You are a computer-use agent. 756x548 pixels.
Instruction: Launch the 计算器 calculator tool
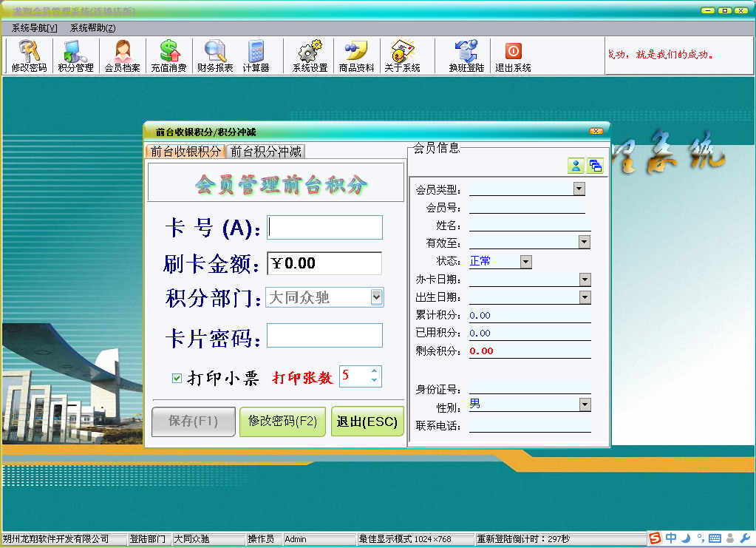(256, 56)
